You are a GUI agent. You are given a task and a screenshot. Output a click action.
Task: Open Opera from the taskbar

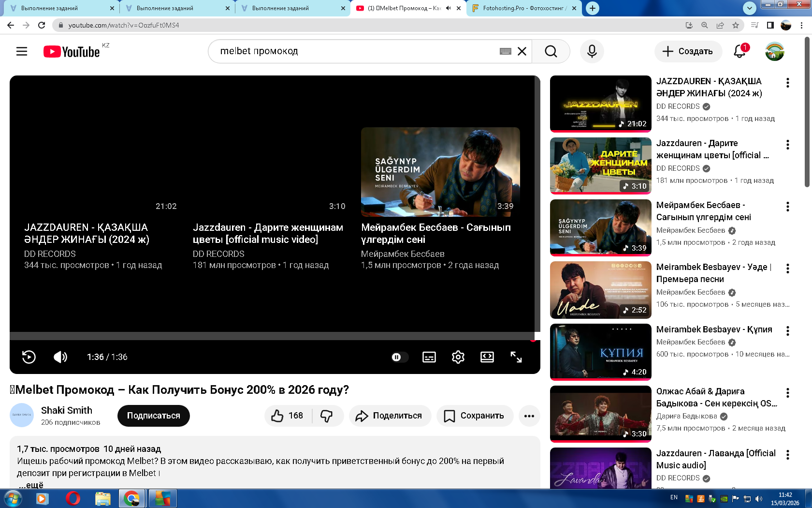pyautogui.click(x=72, y=498)
